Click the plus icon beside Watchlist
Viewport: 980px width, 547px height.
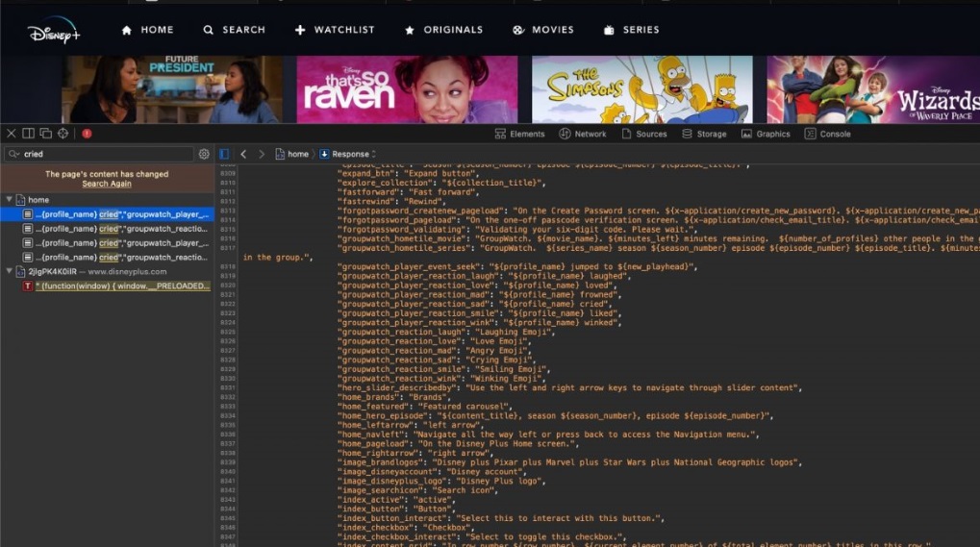pyautogui.click(x=300, y=30)
